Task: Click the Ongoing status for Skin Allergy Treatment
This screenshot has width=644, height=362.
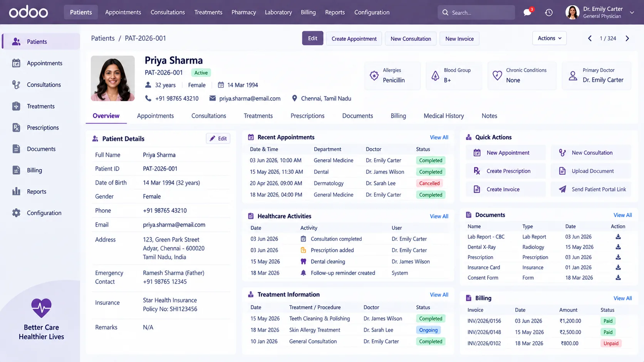Action: 428,330
